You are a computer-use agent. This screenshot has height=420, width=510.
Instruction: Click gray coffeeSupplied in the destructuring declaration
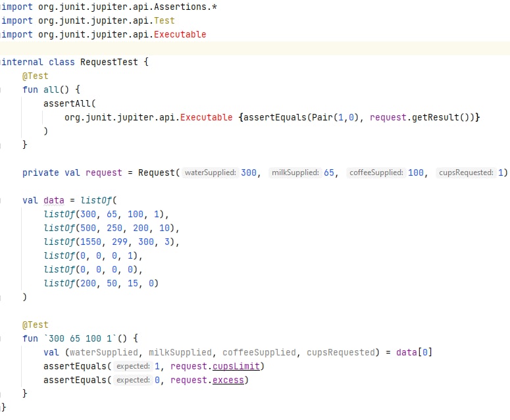point(259,353)
